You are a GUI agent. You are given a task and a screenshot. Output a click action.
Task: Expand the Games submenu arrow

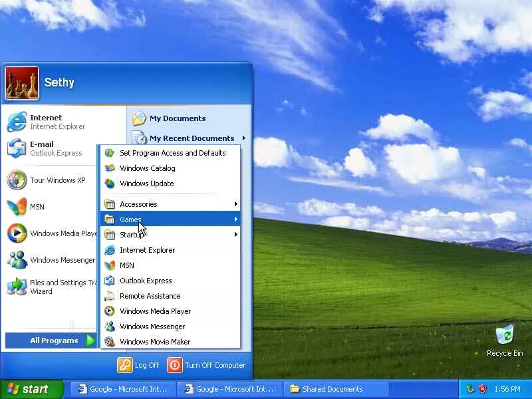click(x=236, y=219)
